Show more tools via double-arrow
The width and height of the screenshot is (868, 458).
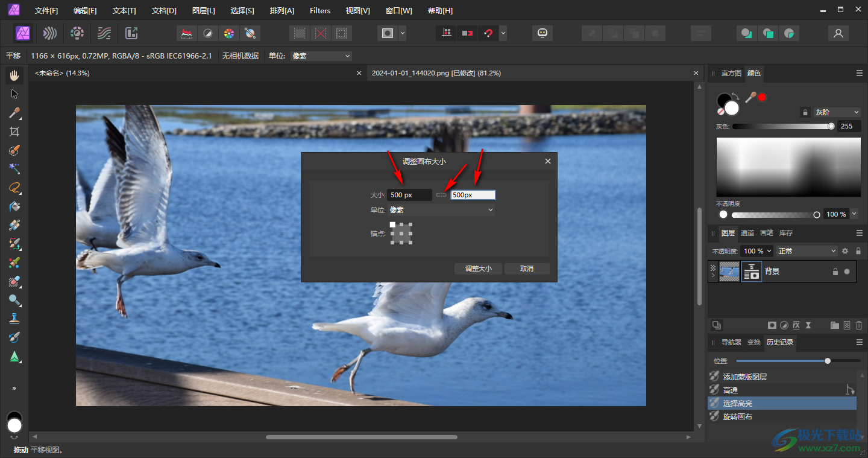14,388
